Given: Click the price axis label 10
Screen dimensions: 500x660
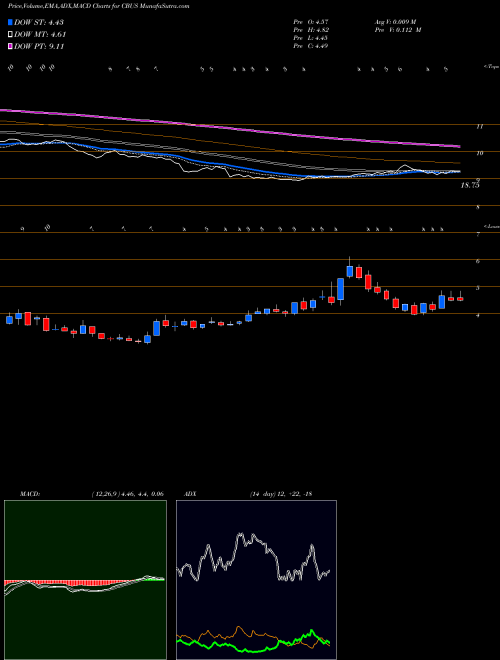Looking at the screenshot, I should (x=479, y=153).
